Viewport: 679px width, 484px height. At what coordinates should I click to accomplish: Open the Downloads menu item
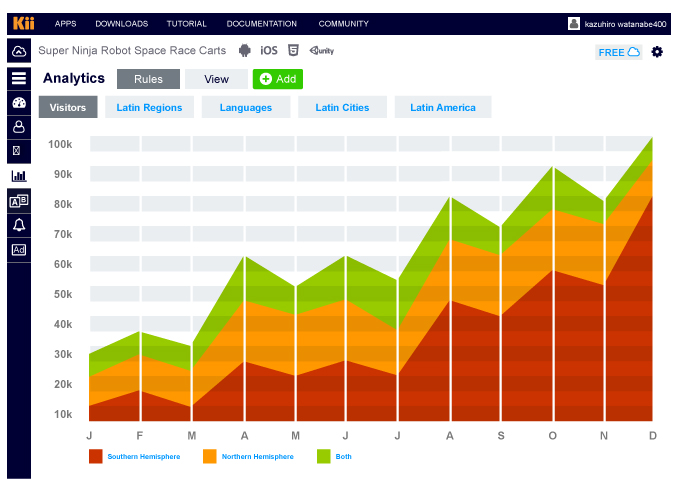122,24
